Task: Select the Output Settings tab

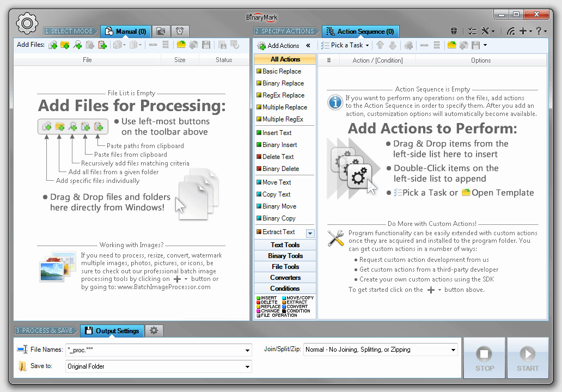Action: pyautogui.click(x=112, y=330)
